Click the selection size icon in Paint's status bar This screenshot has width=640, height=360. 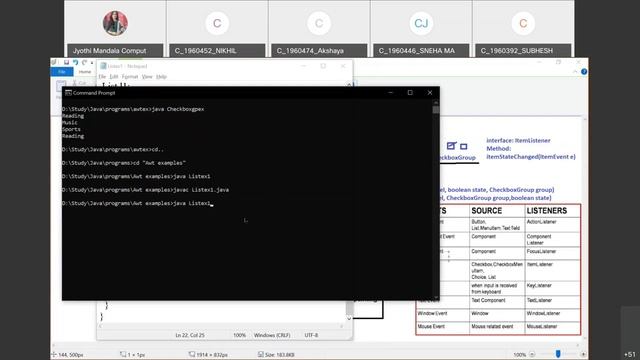[x=123, y=354]
